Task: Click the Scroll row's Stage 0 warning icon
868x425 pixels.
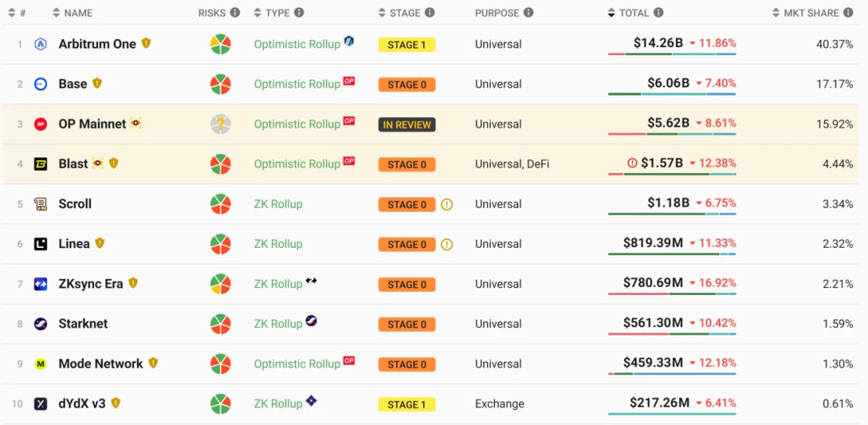Action: (447, 205)
